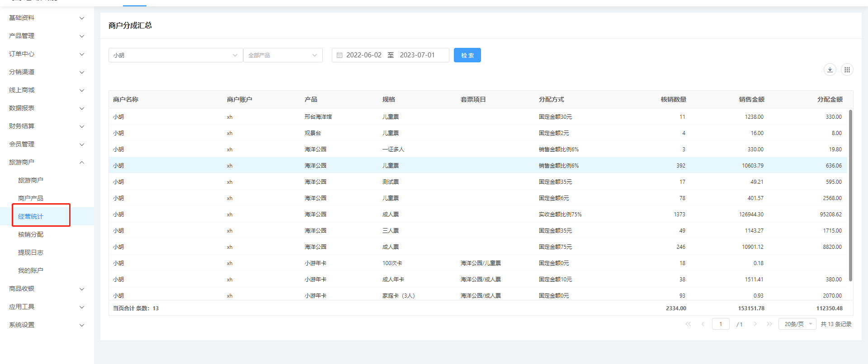Image resolution: width=868 pixels, height=364 pixels.
Task: Click the page number input box
Action: point(720,324)
